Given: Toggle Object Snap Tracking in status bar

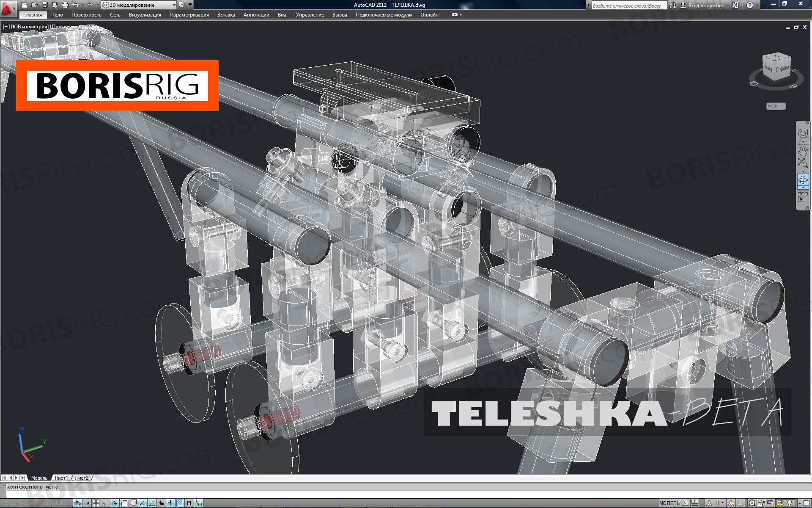Looking at the screenshot, I should (143, 503).
